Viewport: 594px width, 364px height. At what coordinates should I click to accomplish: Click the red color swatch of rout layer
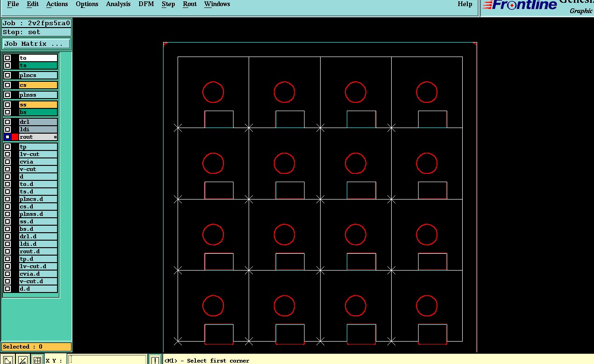[x=15, y=137]
